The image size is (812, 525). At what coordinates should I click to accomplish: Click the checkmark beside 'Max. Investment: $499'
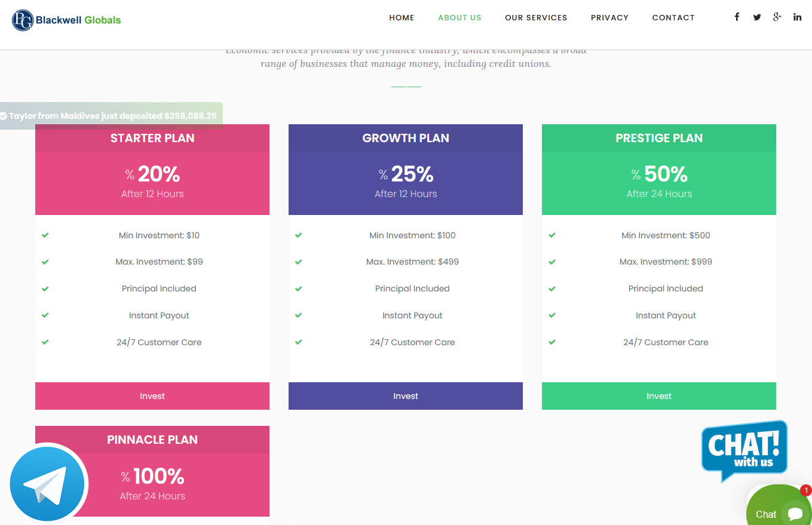(x=298, y=262)
